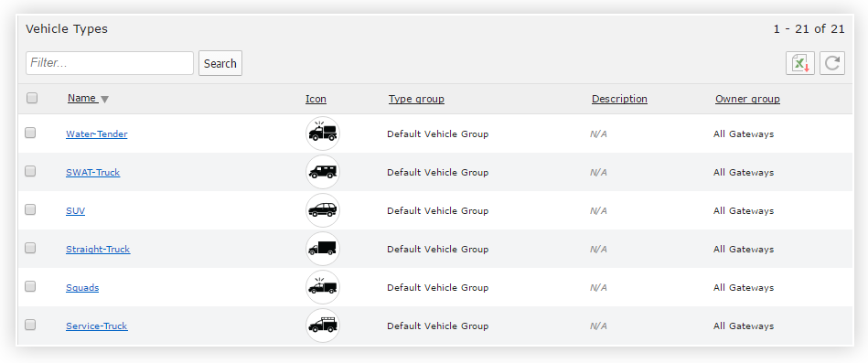This screenshot has width=868, height=363.
Task: Check the SUV row checkbox
Action: click(x=30, y=209)
